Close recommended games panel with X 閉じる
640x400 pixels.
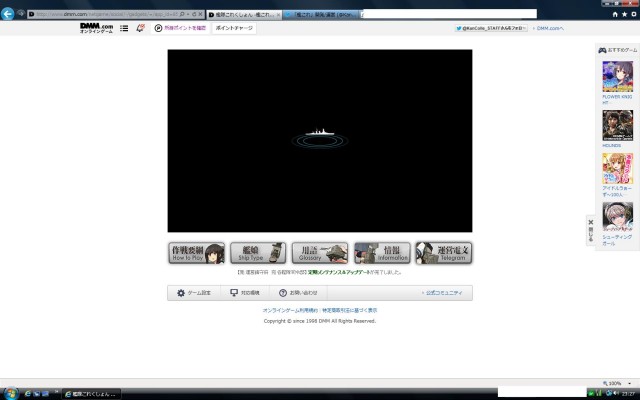[x=591, y=231]
